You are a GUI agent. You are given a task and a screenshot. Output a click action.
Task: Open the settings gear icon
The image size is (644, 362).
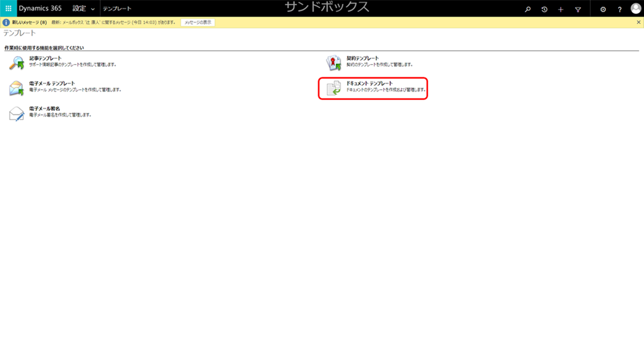[603, 9]
